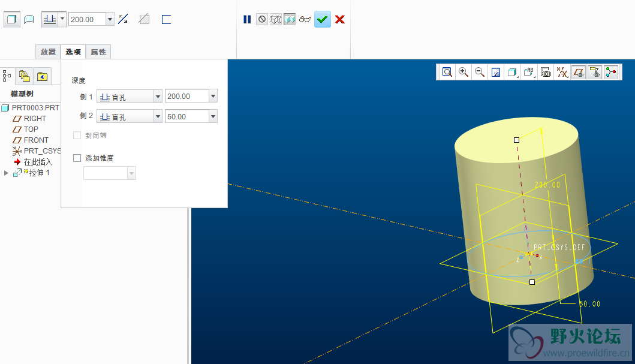Toggle the 封闭端 checkbox
This screenshot has width=635, height=364.
77,136
